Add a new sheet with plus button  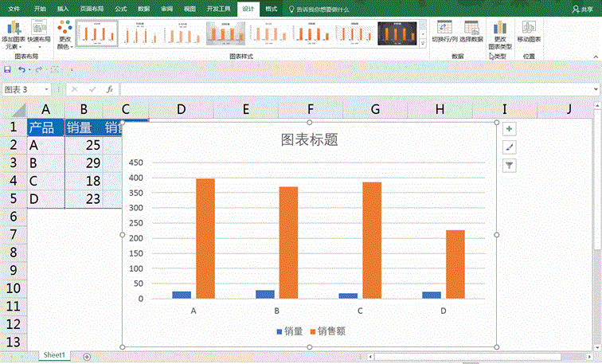[x=86, y=354]
